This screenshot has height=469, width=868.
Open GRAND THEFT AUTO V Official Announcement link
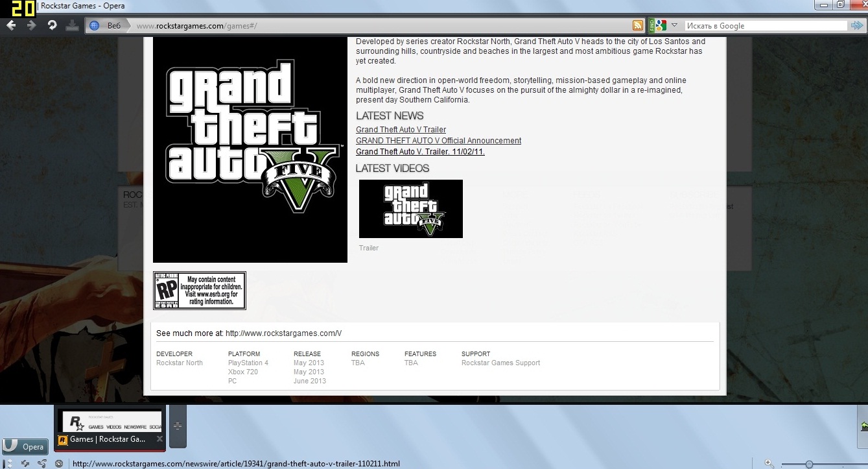(438, 141)
